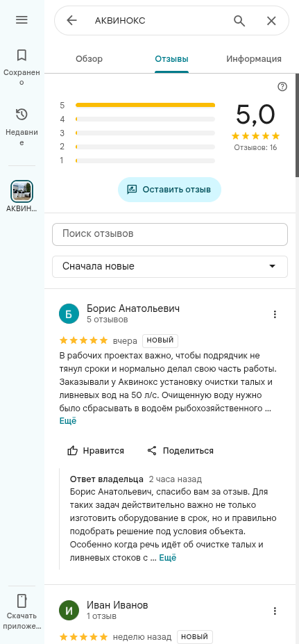Image resolution: width=299 pixels, height=644 pixels.
Task: Open the Борис Анатольевич reviewer name
Action: [133, 308]
